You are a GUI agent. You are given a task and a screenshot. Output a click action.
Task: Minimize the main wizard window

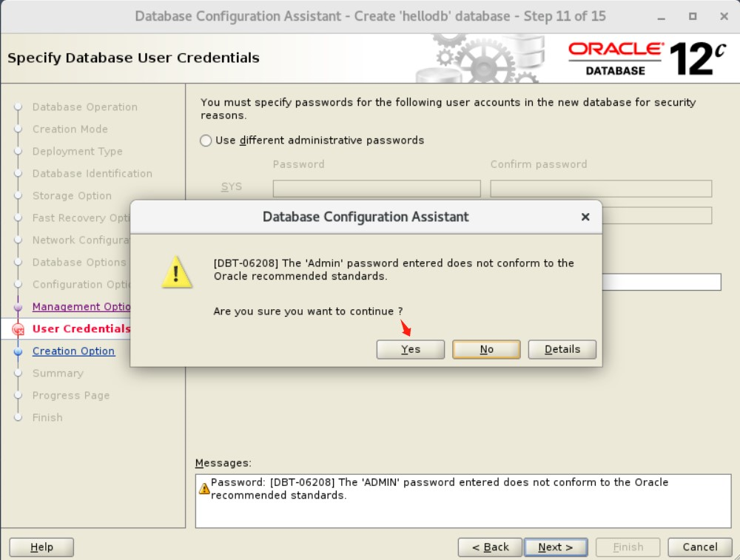coord(661,17)
